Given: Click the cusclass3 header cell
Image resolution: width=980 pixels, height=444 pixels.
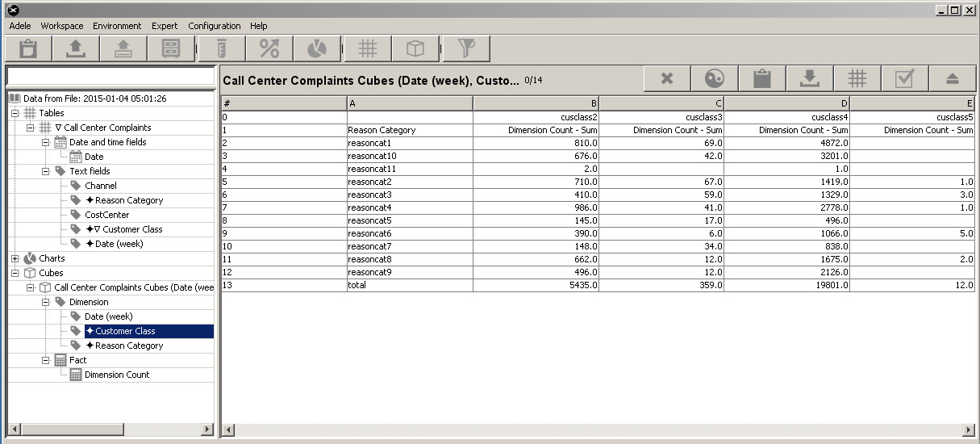Looking at the screenshot, I should point(661,117).
